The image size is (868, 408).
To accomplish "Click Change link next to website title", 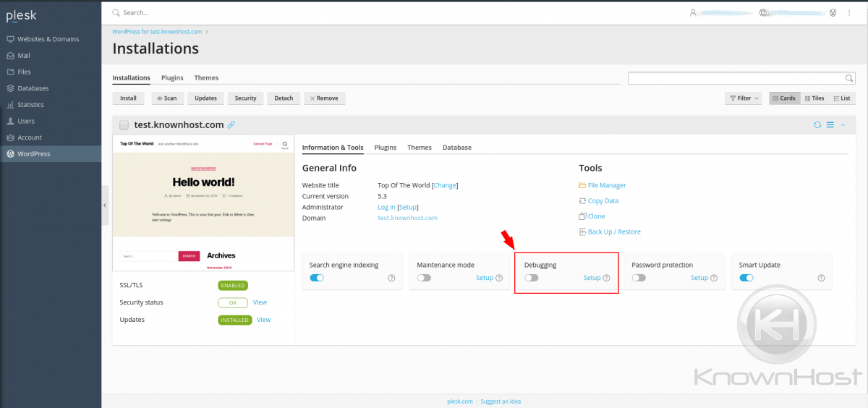I will click(x=445, y=185).
